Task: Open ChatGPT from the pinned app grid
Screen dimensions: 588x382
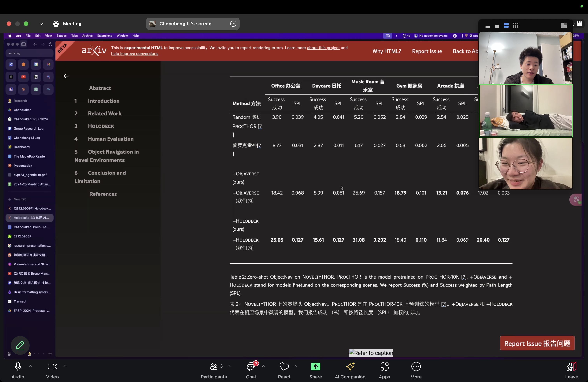Action: (x=36, y=89)
